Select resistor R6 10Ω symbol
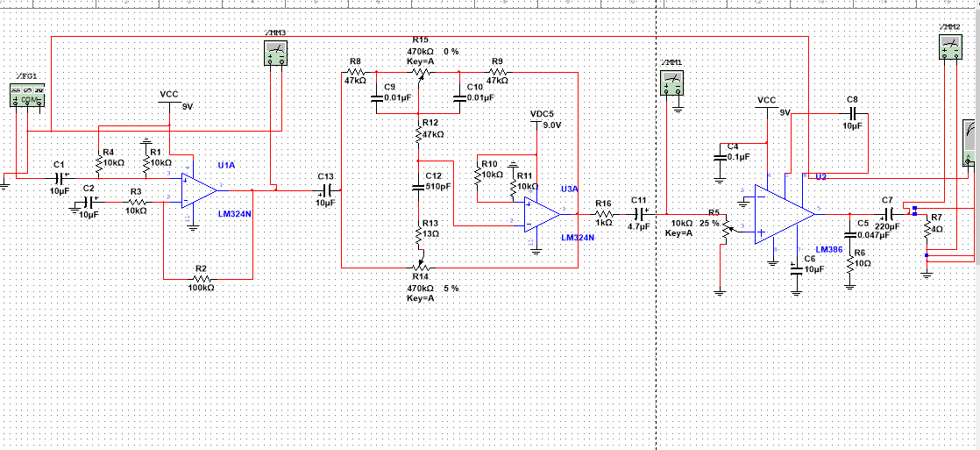Screen dimensions: 980x450 pos(850,265)
